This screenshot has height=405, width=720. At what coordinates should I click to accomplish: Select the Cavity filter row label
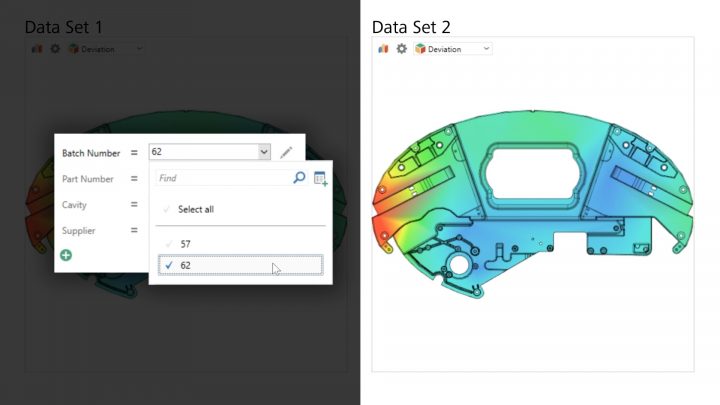75,205
